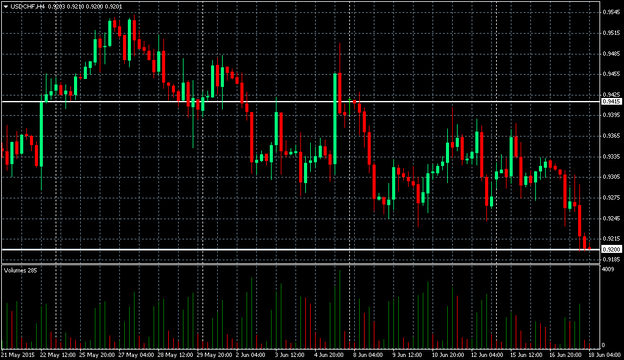Click the 28 May 12:00 time label
Image resolution: width=624 pixels, height=360 pixels.
coord(175,355)
